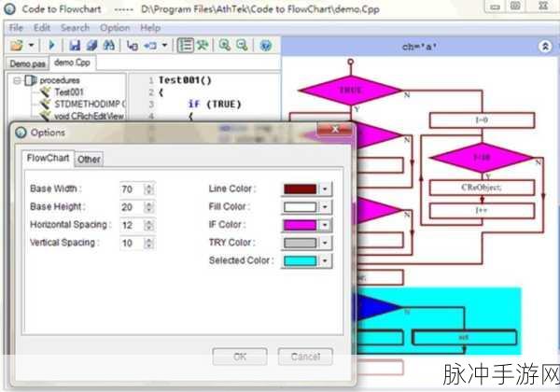The width and height of the screenshot is (560, 392).
Task: Toggle the procedure list view icon
Action: click(186, 46)
